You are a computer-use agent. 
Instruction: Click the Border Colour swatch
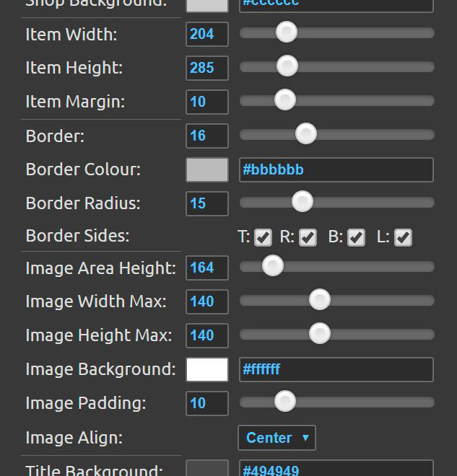[x=207, y=169]
